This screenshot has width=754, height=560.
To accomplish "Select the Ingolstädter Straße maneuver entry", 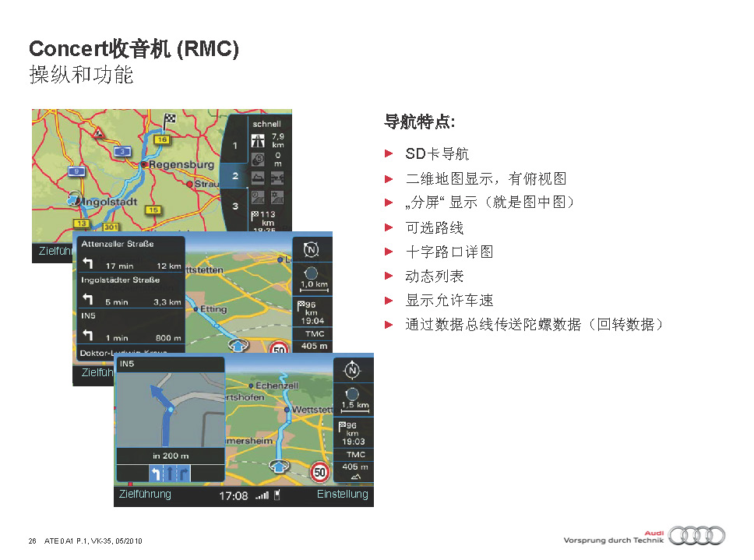I will tap(131, 291).
